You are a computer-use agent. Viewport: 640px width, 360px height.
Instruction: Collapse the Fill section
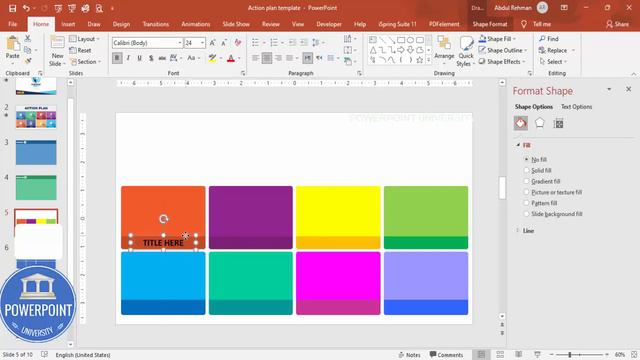[518, 145]
